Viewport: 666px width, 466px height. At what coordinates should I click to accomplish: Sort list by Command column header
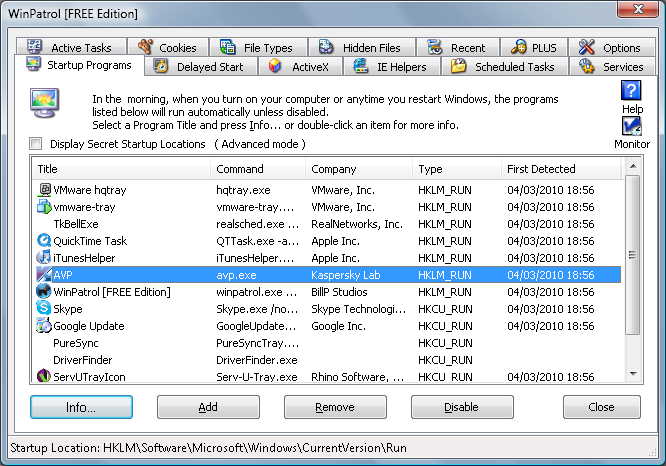[258, 169]
